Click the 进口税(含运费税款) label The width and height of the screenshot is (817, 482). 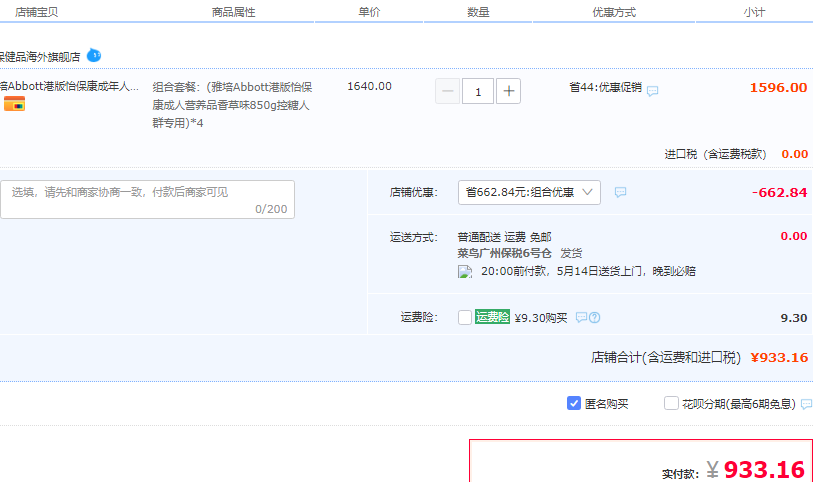715,154
